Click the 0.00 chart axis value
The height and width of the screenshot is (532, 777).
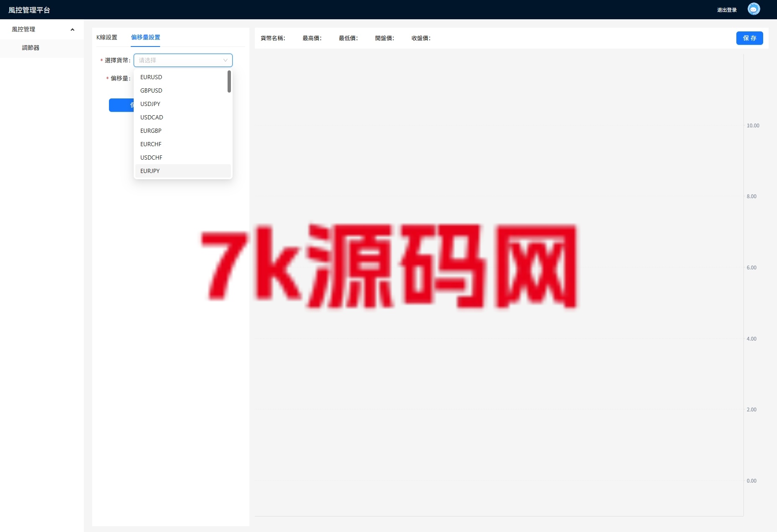751,481
